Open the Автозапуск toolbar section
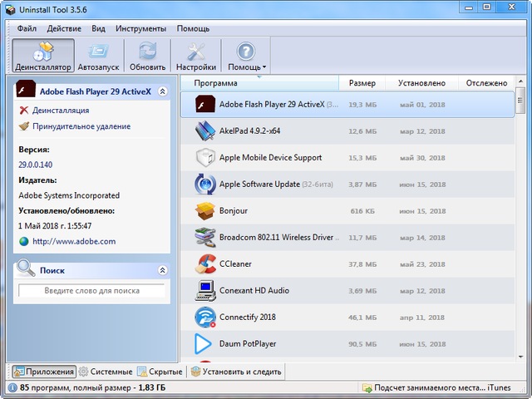The width and height of the screenshot is (532, 399). [98, 56]
